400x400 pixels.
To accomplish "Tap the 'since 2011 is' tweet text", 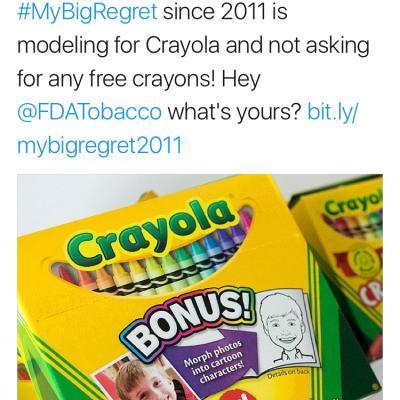I will pyautogui.click(x=225, y=12).
